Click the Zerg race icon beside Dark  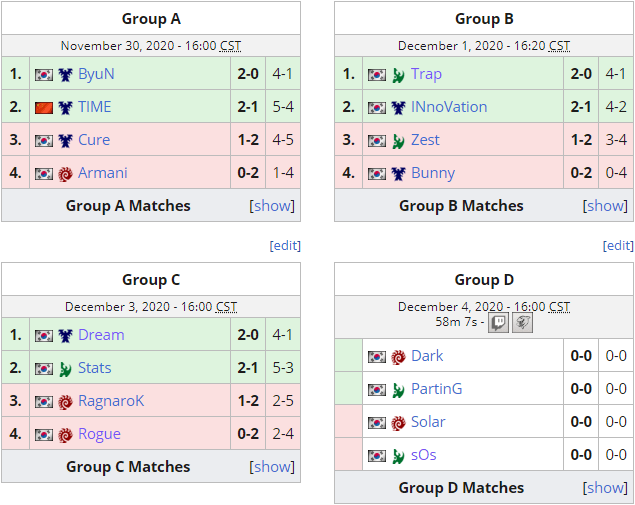coord(398,357)
